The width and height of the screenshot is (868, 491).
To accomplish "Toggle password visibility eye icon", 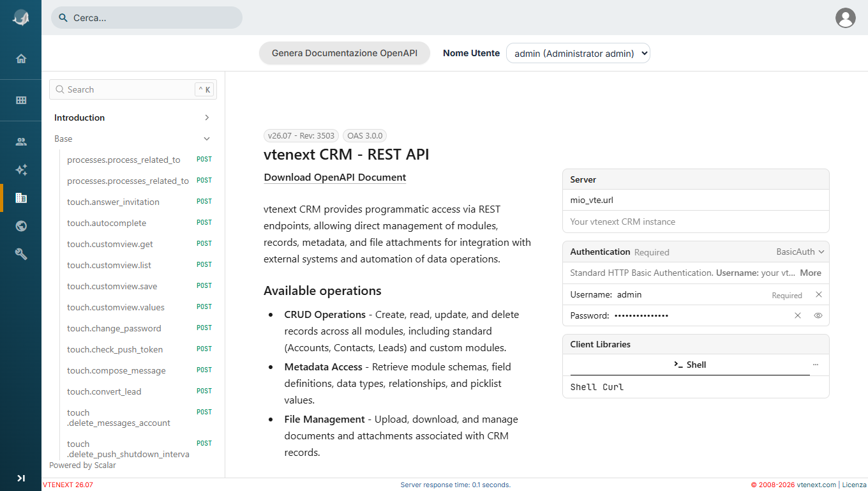I will coord(818,315).
